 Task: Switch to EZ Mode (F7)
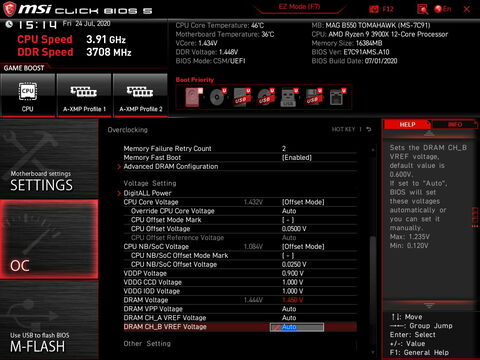click(x=299, y=7)
